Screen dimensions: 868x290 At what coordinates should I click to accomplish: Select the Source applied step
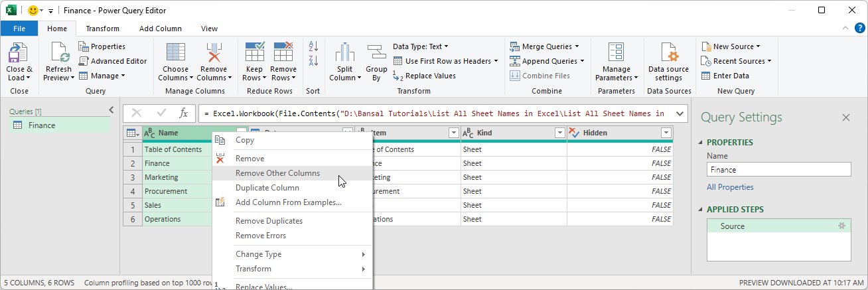778,226
